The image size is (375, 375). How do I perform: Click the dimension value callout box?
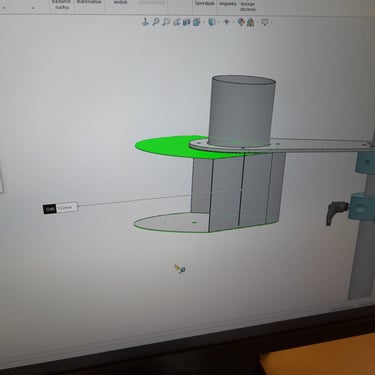60,208
